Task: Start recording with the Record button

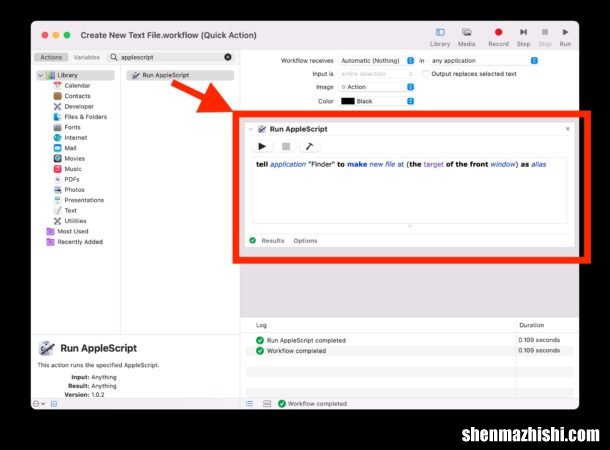Action: point(498,37)
